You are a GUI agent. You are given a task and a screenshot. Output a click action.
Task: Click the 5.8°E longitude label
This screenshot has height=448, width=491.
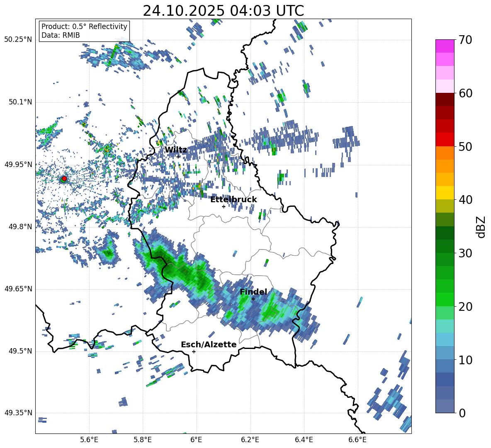click(143, 440)
